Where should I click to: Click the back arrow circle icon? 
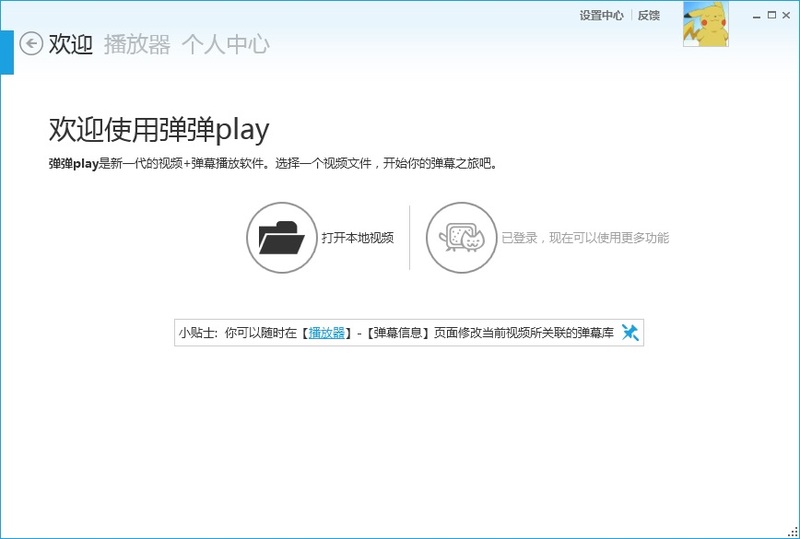pyautogui.click(x=31, y=43)
